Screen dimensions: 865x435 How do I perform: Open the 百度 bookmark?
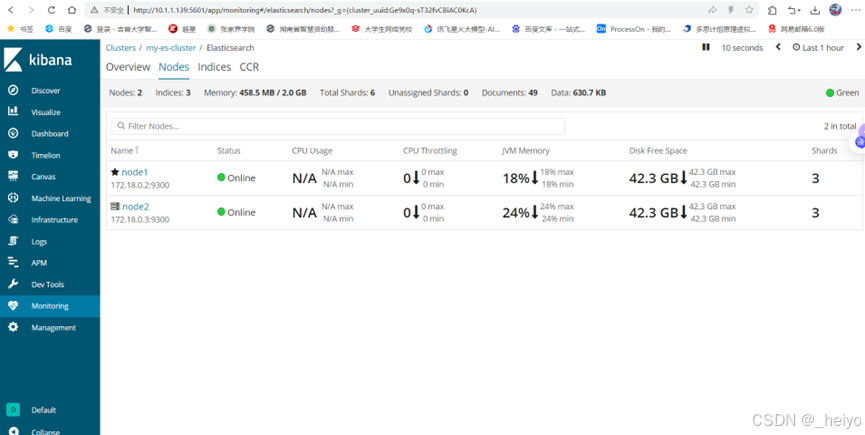(59, 29)
